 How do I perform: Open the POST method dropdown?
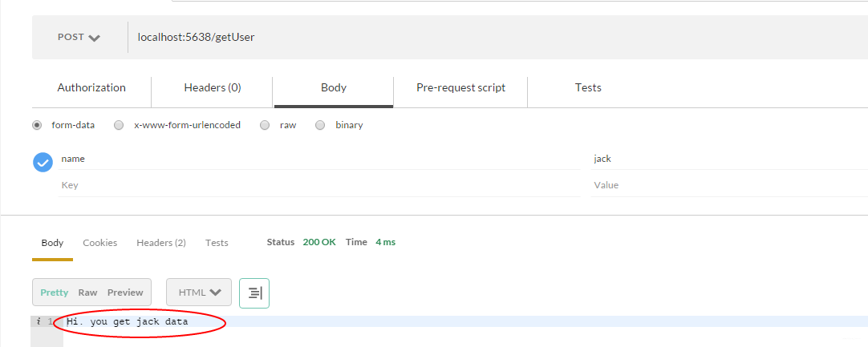pos(79,37)
